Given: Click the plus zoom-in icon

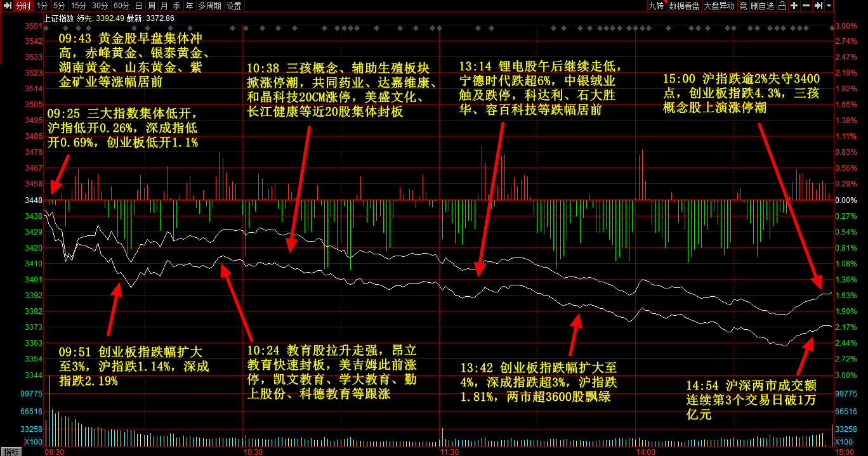Looking at the screenshot, I should pos(794,6).
